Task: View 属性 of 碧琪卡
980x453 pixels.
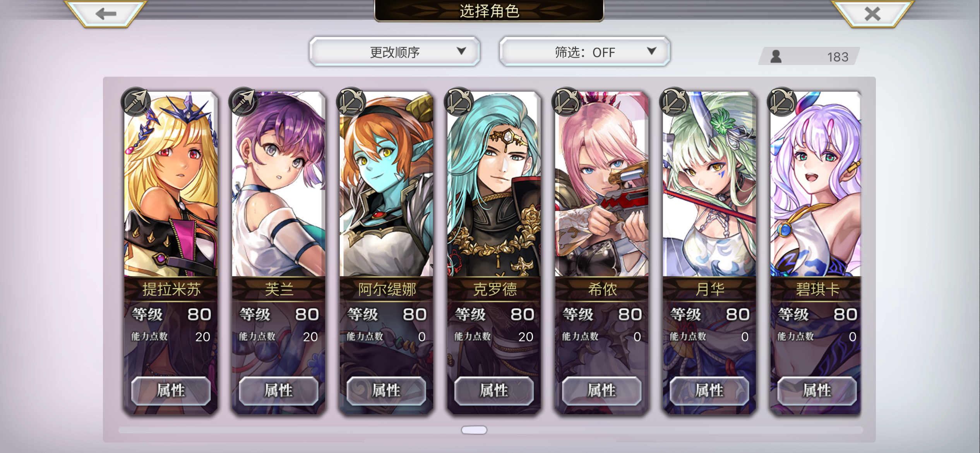Action: coord(817,390)
